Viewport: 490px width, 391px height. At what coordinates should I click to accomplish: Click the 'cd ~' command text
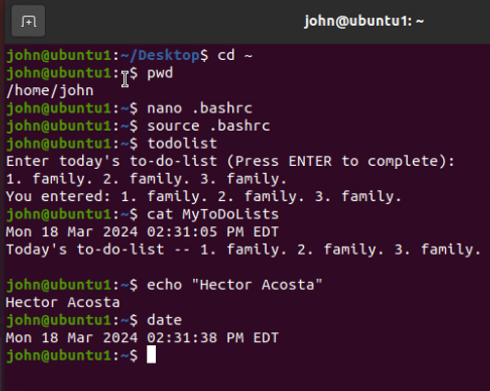(x=235, y=55)
